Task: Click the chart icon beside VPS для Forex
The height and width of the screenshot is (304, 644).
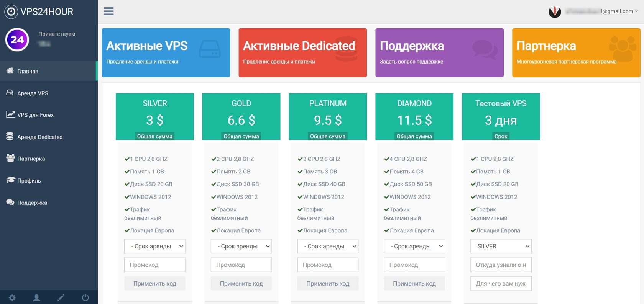Action: 10,114
